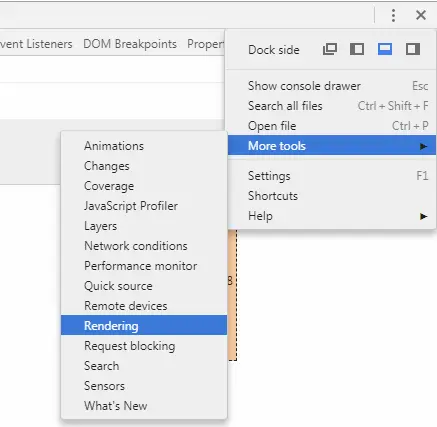Screen dimensions: 437x427
Task: Switch to the DOM Breakpoints tab
Action: [x=130, y=44]
